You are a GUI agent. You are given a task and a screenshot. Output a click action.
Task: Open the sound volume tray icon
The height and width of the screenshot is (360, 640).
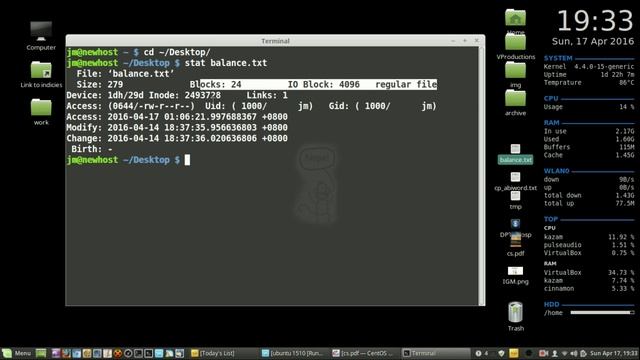574,353
